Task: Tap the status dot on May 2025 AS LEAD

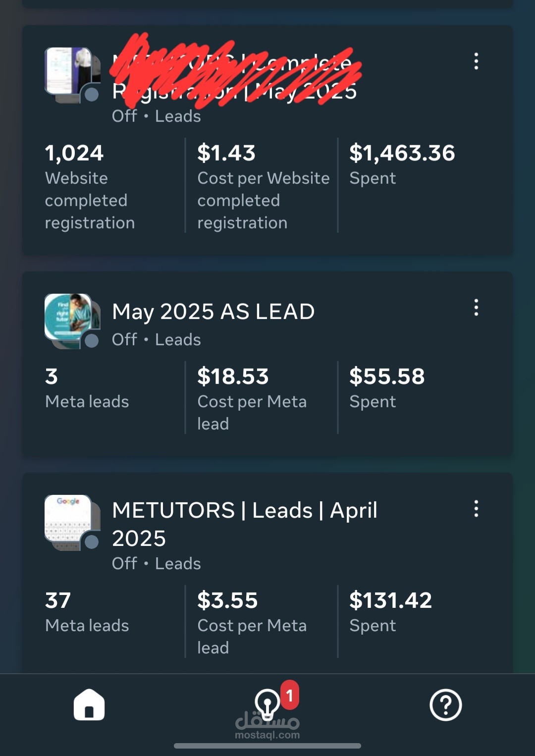Action: [92, 341]
